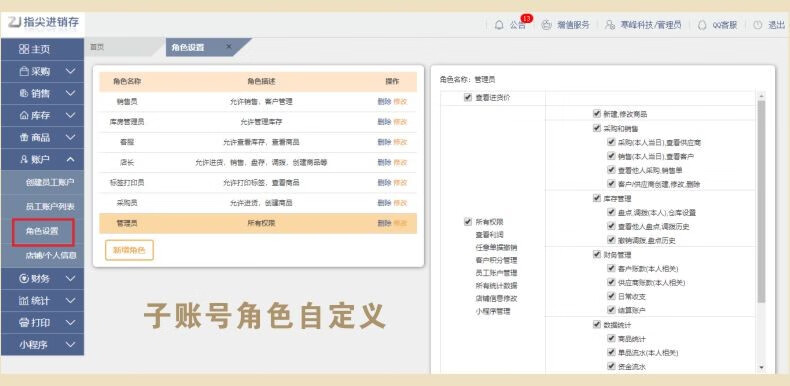This screenshot has width=790, height=386.
Task: Click 修改 for 采购员 role
Action: click(x=401, y=203)
